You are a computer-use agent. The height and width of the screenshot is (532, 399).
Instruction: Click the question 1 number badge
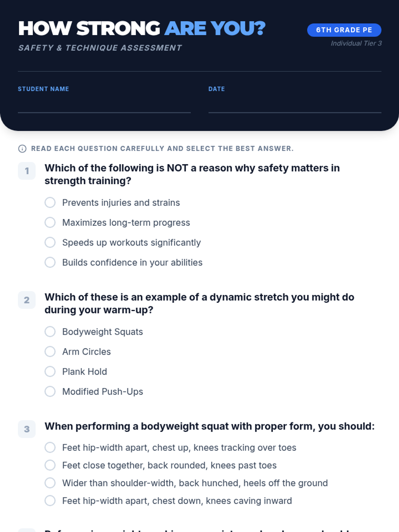[x=27, y=171]
